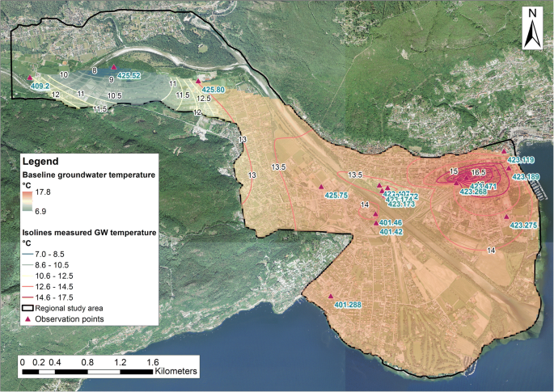This screenshot has width=554, height=392.
Task: Click the observation triangle above label 425.52
Action: point(114,67)
